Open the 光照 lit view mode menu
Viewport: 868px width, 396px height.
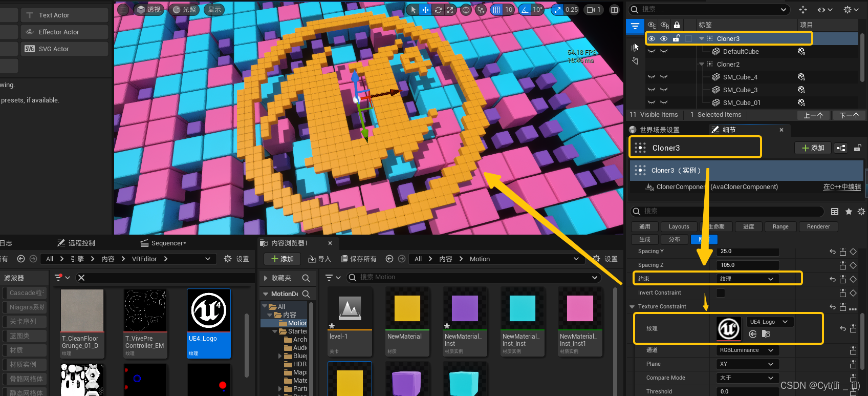pyautogui.click(x=184, y=10)
